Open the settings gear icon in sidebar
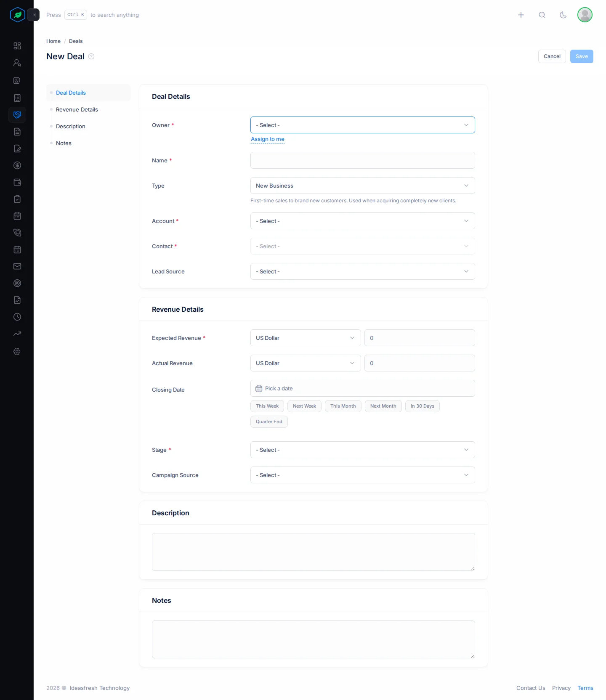 pyautogui.click(x=17, y=351)
